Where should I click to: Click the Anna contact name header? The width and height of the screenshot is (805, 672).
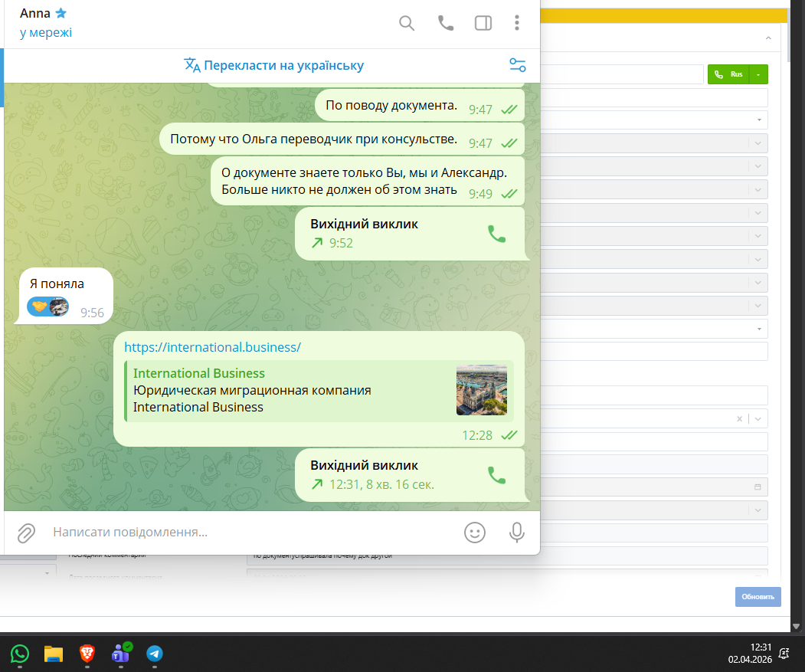pos(35,13)
